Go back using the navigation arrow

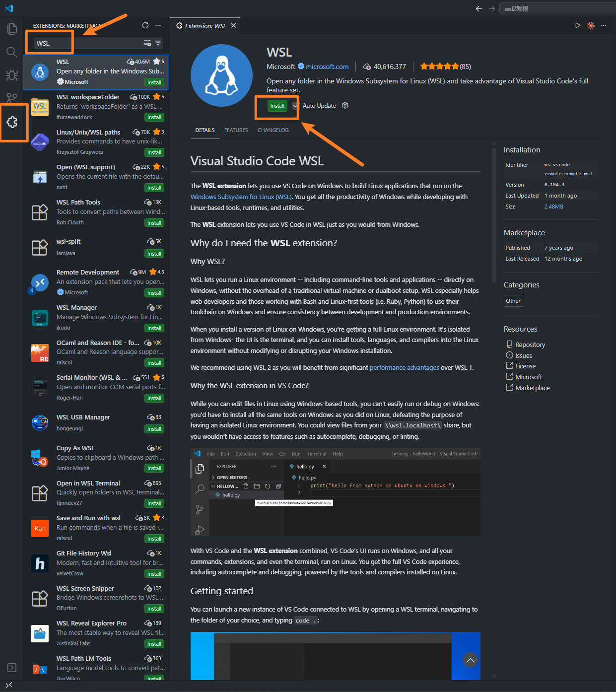pyautogui.click(x=479, y=8)
